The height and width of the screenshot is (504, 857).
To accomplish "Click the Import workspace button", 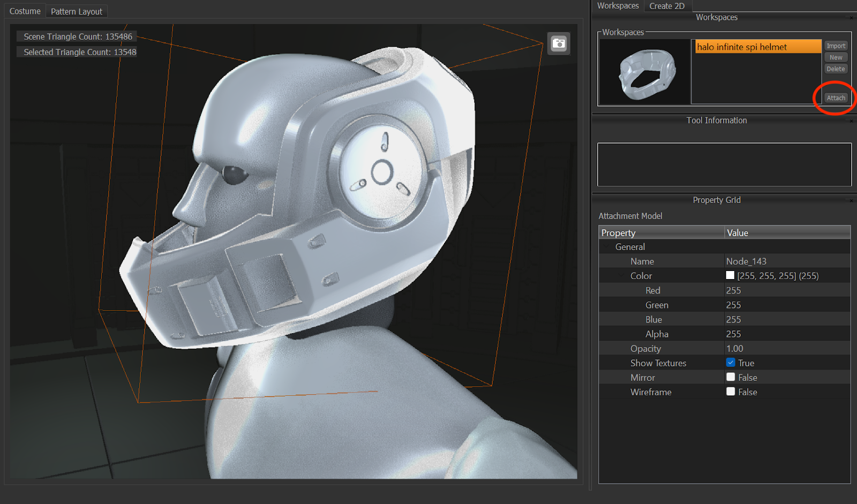I will [x=836, y=46].
